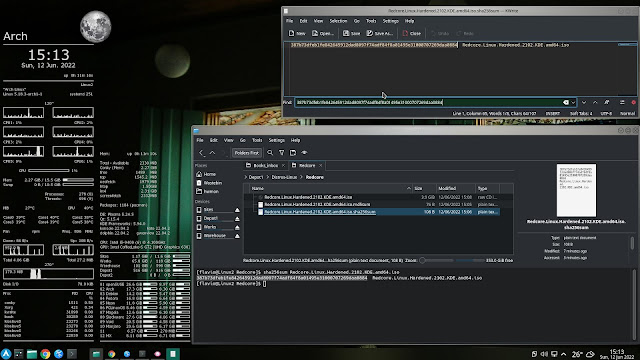Unmount the Sites device in Dolphin
The height and width of the screenshot is (360, 640).
coord(237,210)
